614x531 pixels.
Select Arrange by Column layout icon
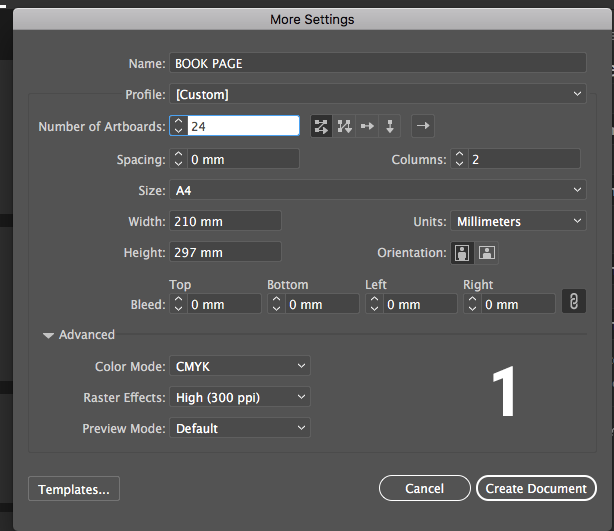(390, 126)
